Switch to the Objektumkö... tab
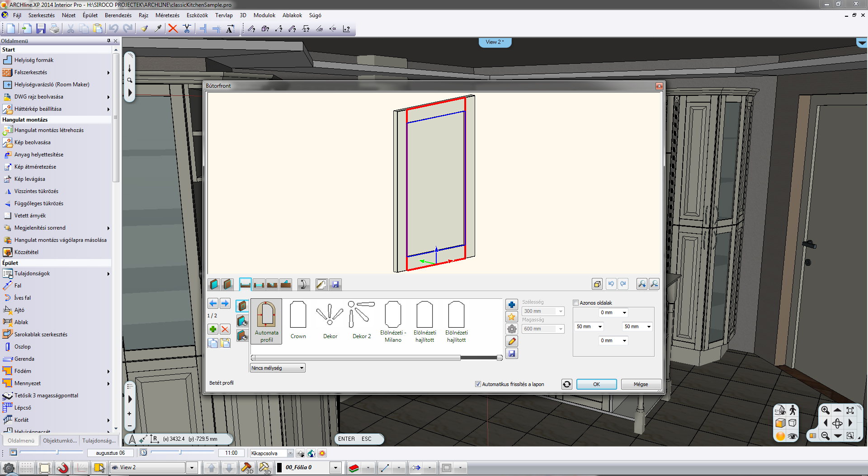868x476 pixels. pyautogui.click(x=59, y=441)
